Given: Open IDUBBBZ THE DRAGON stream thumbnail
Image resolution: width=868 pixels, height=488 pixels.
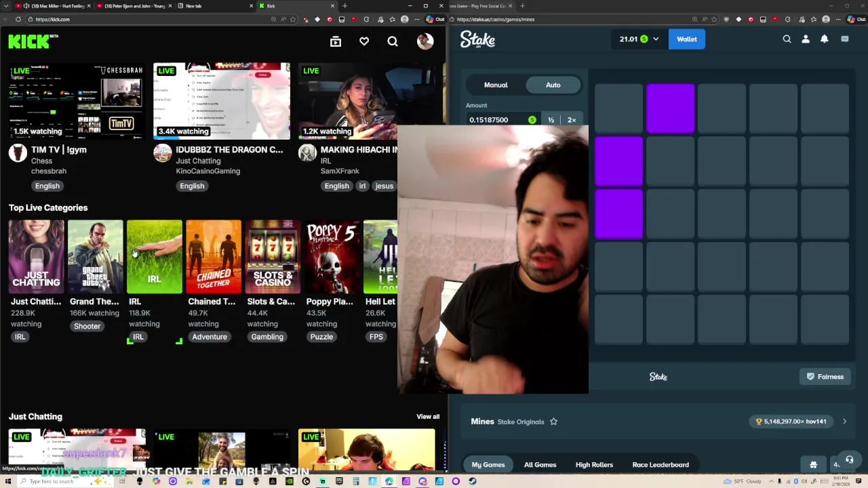Looking at the screenshot, I should (x=222, y=101).
